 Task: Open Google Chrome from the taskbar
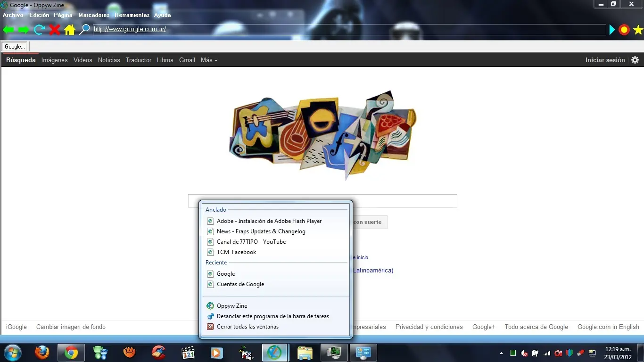71,353
